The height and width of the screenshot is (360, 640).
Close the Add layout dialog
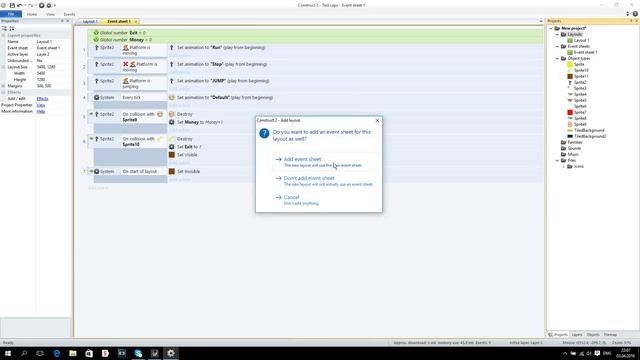377,120
